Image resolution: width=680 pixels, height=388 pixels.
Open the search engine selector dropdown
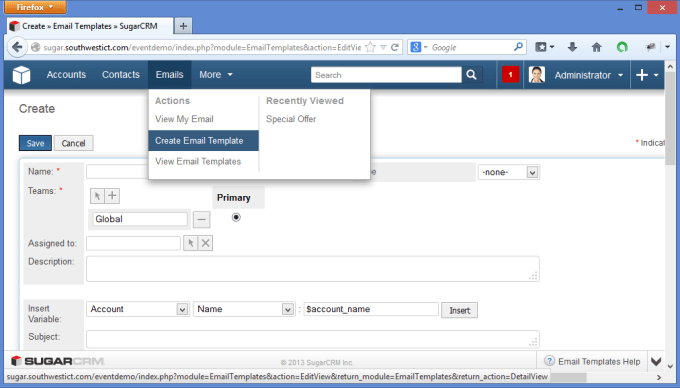tap(419, 47)
